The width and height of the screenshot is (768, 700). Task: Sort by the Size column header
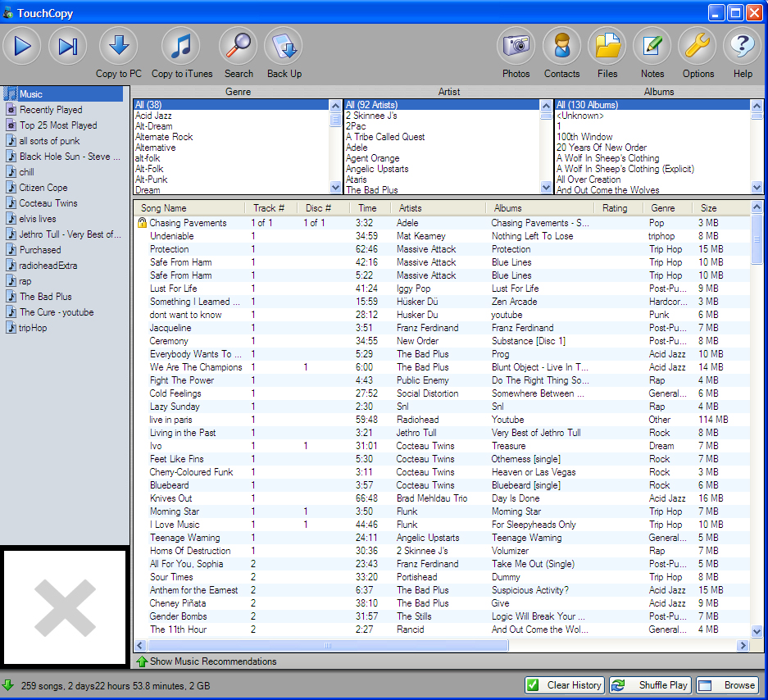point(720,208)
